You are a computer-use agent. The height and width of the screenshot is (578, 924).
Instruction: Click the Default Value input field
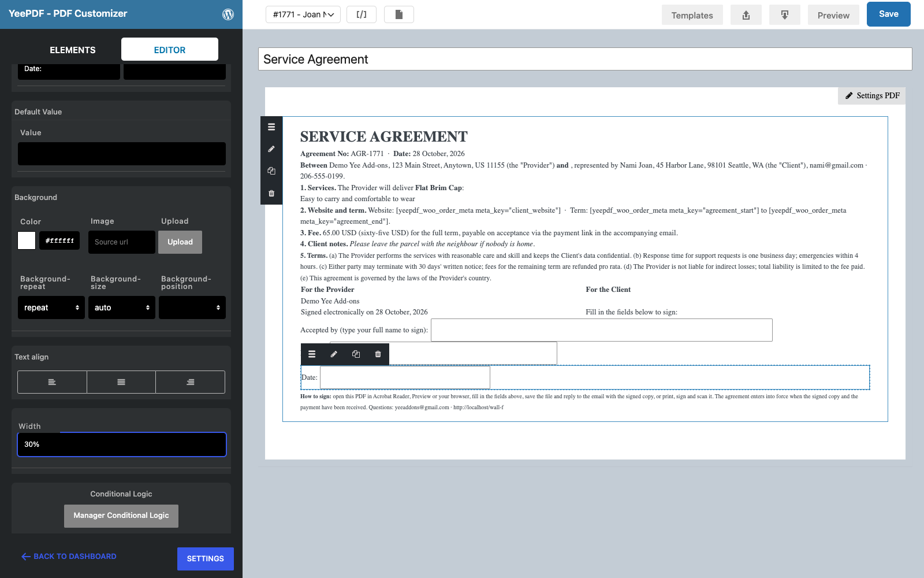click(x=122, y=154)
